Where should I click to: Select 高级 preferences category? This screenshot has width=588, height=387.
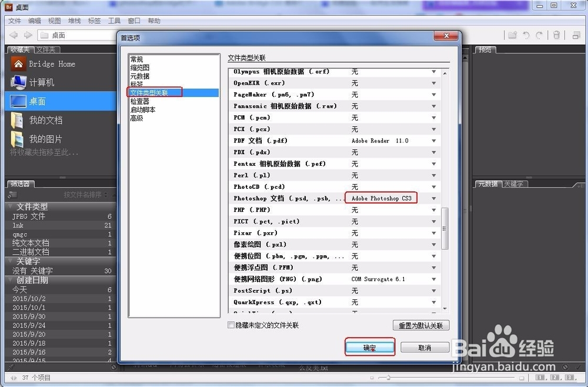(x=136, y=118)
